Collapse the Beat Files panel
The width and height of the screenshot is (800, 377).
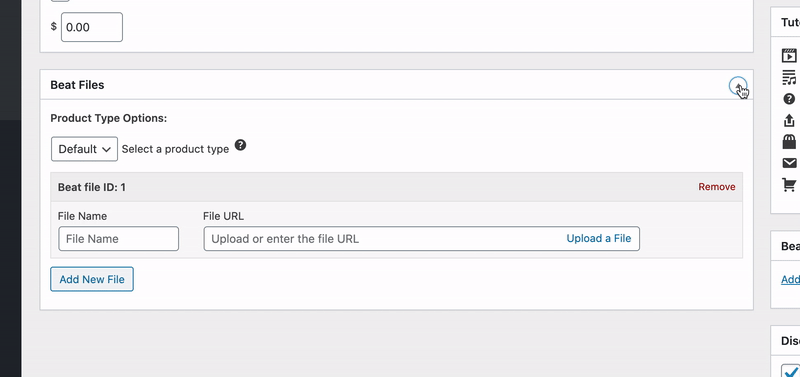pos(738,86)
